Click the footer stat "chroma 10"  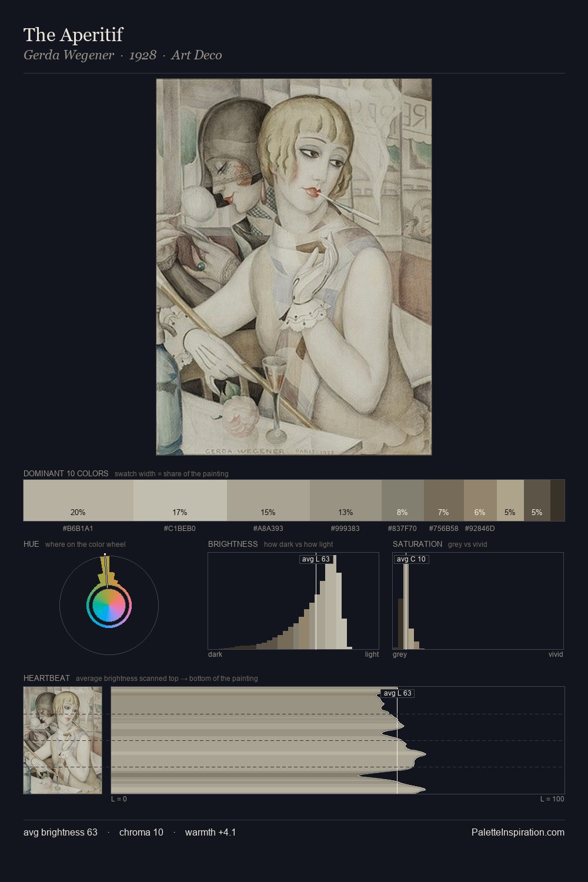pos(141,832)
